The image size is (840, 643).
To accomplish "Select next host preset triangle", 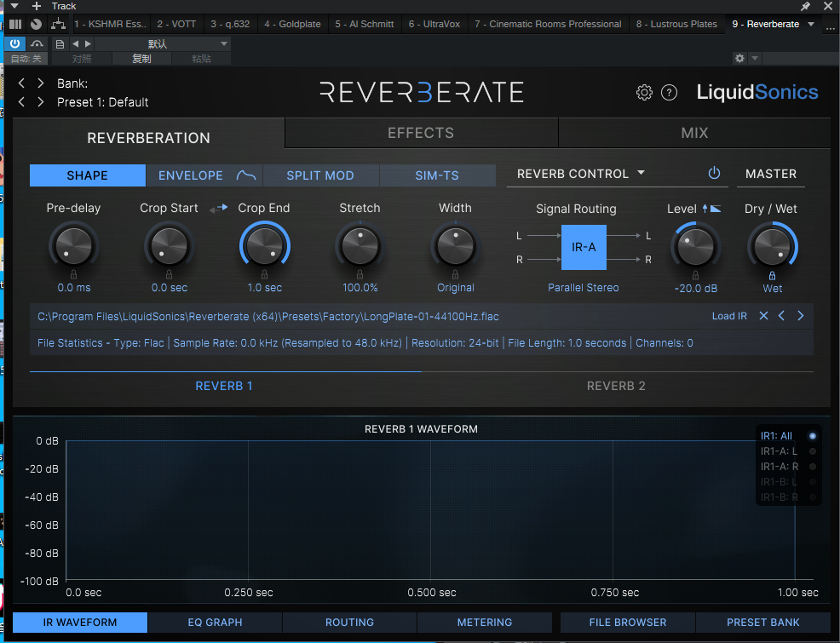I will pos(88,44).
